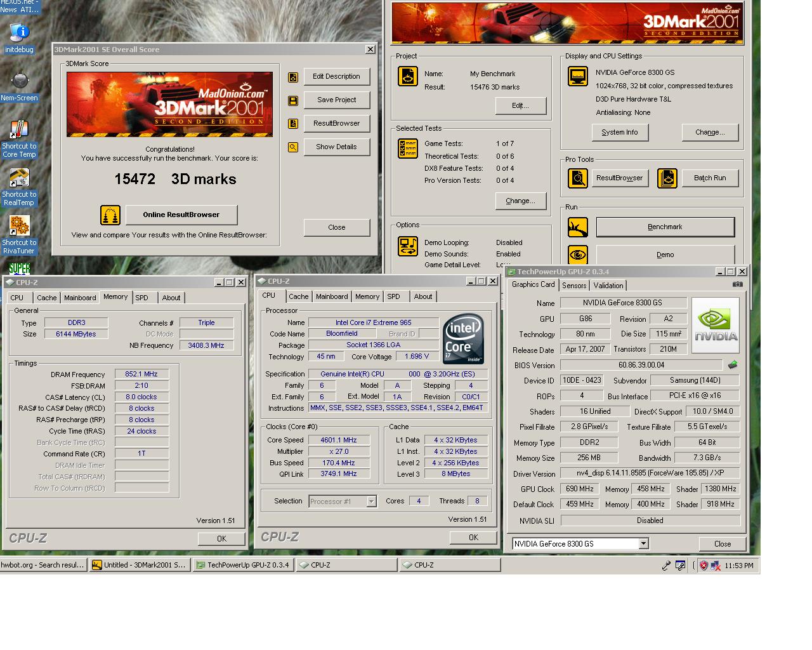Click the NVIDIA logo in GPU-Z
The width and height of the screenshot is (812, 650).
(x=716, y=325)
